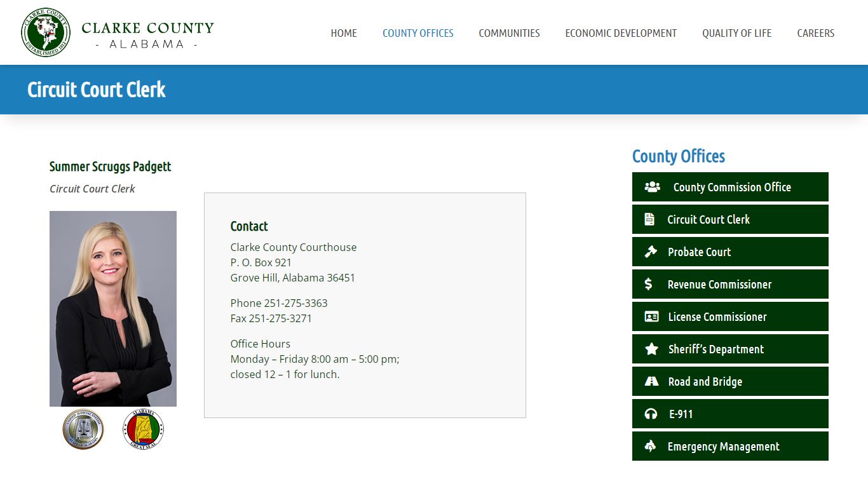Screen dimensions: 868x488
Task: Click the closed 12 – 1 for lunch text
Action: [x=285, y=374]
